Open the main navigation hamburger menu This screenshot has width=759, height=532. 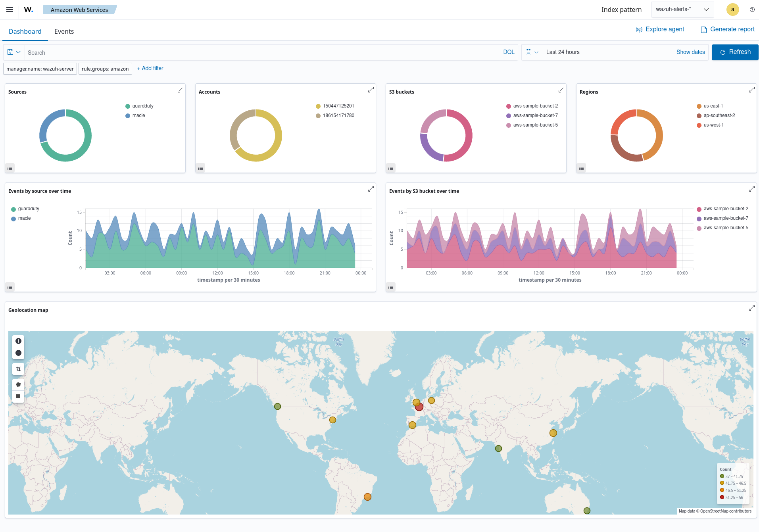coord(10,10)
